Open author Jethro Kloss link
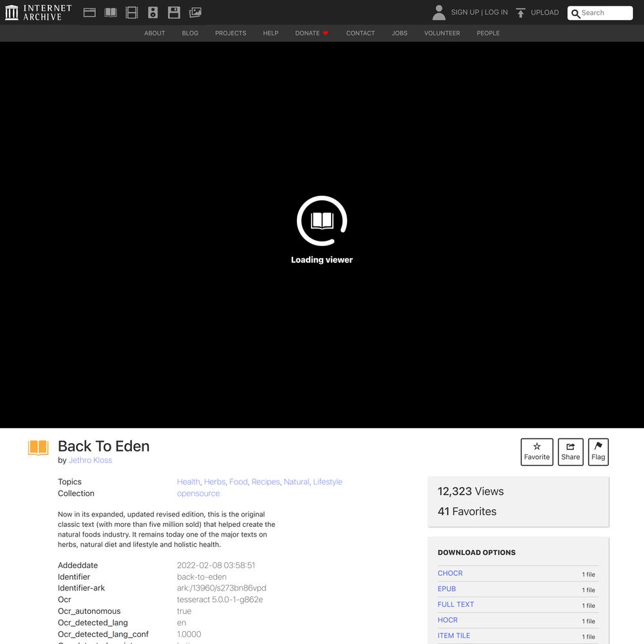The height and width of the screenshot is (644, 644). [90, 460]
